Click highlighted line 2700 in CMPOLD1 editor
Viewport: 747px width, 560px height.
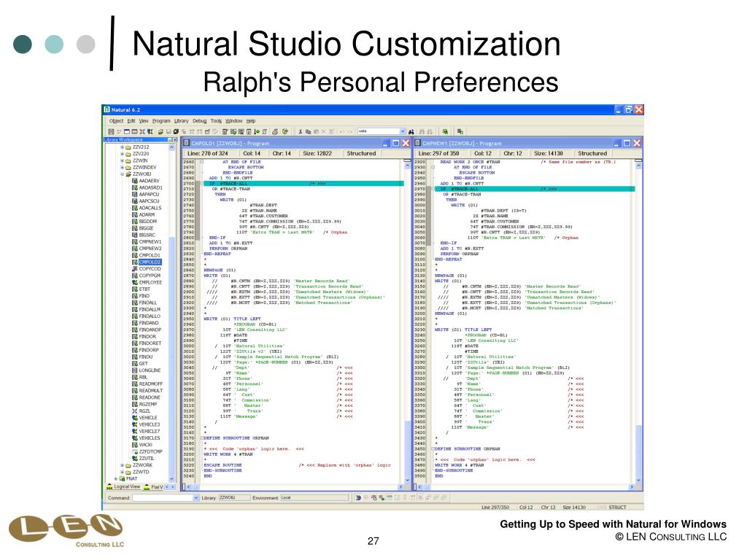[x=304, y=183]
